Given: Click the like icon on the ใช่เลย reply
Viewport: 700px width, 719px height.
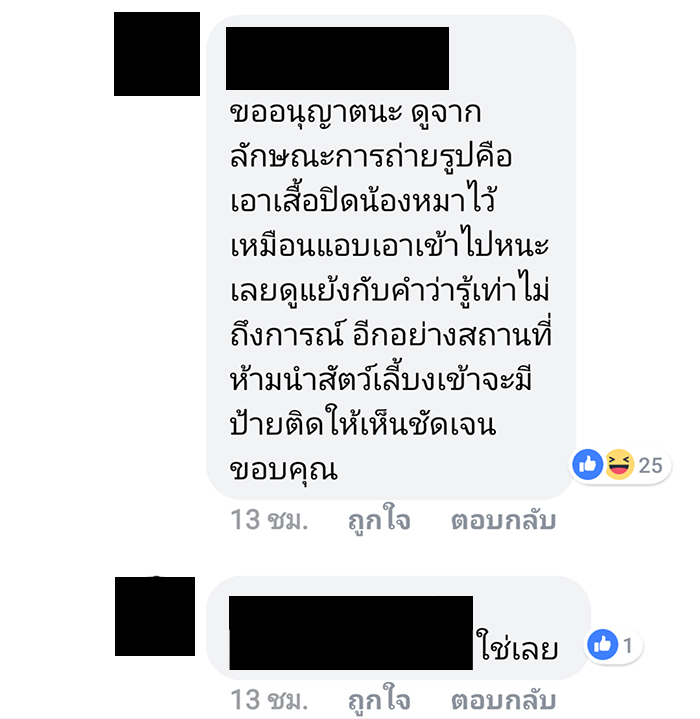Looking at the screenshot, I should (602, 645).
